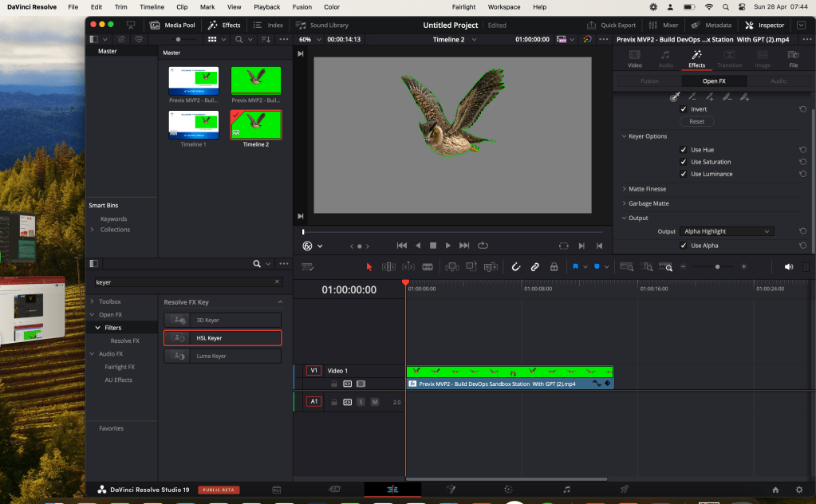Image resolution: width=816 pixels, height=504 pixels.
Task: Open the Project Settings gear
Action: pos(798,490)
